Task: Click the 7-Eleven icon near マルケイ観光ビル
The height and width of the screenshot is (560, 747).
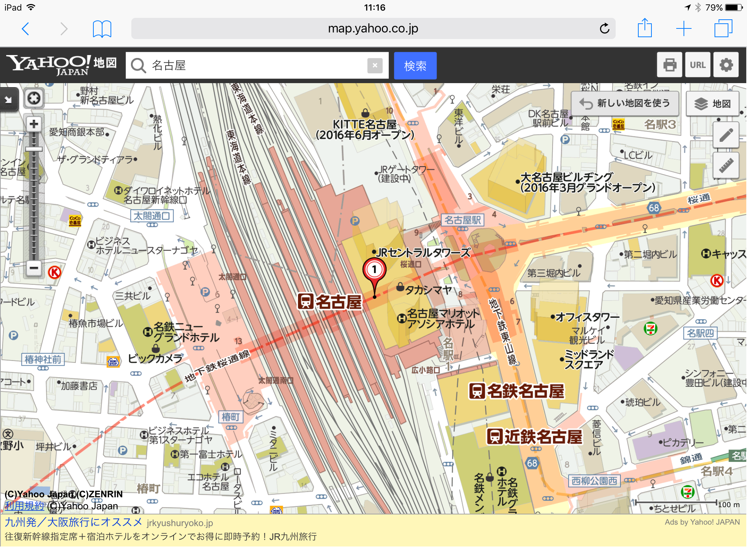Action: pyautogui.click(x=650, y=329)
